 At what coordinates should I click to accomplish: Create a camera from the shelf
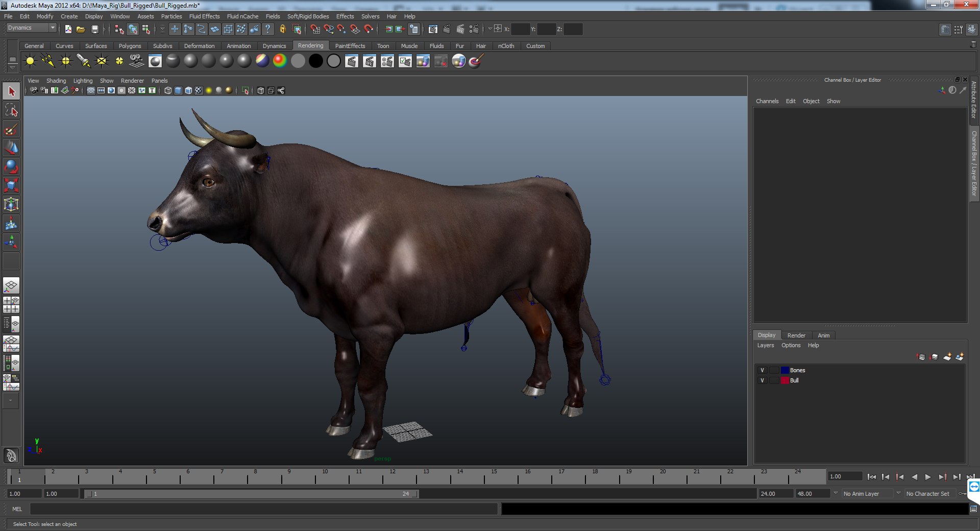137,61
